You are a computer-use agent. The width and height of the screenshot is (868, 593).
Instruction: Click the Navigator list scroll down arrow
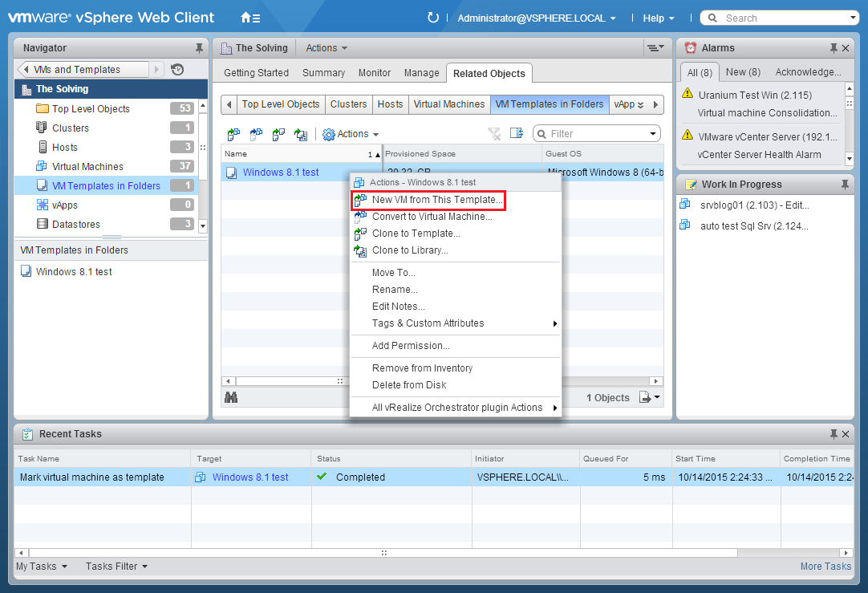[203, 226]
